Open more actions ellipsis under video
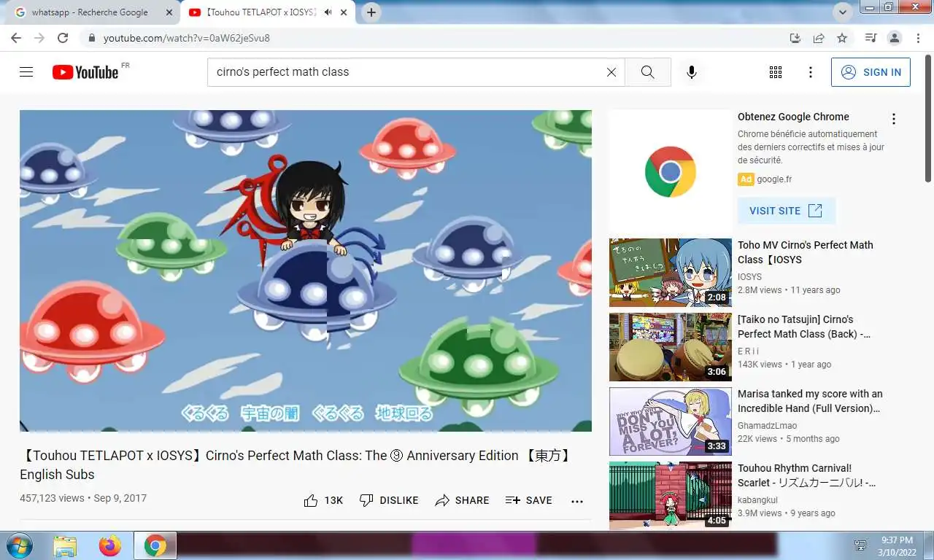This screenshot has width=934, height=560. (x=577, y=501)
